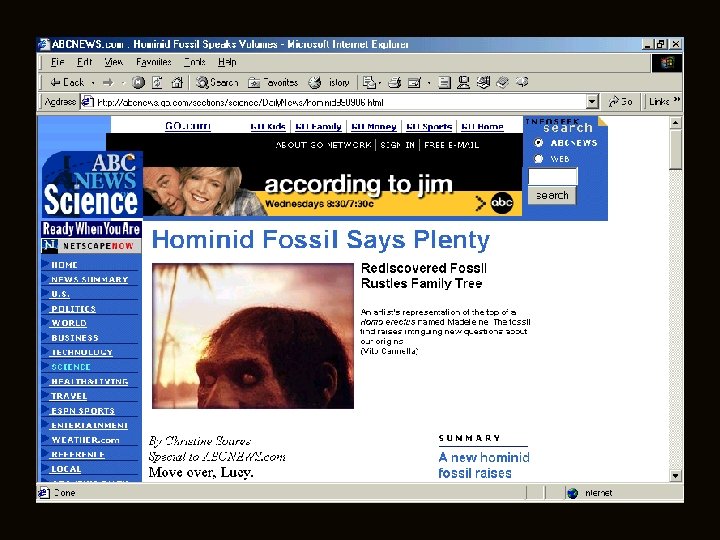The image size is (720, 540).
Task: Open the File menu
Action: pos(57,62)
